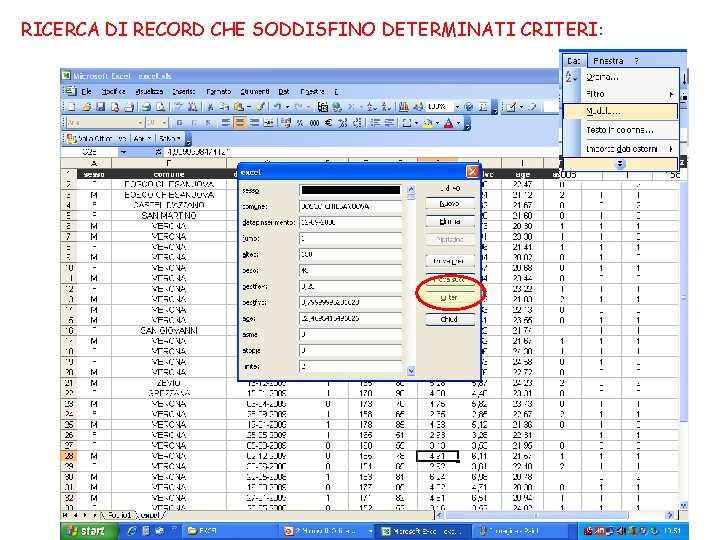Save the workbook with the floppy icon
This screenshot has height=540, width=720.
coord(100,107)
